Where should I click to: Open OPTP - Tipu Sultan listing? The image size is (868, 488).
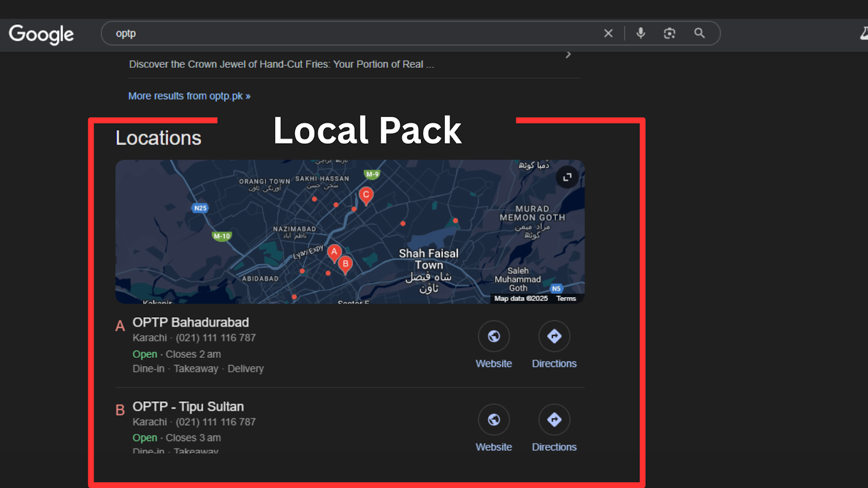188,406
